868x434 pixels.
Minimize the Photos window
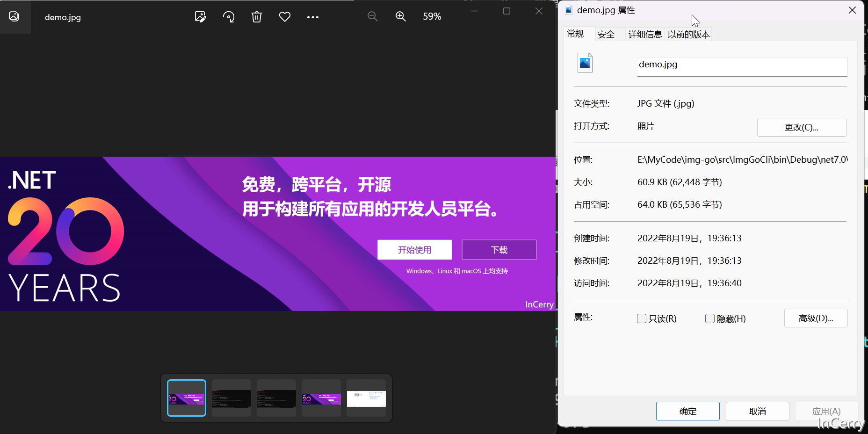click(x=474, y=11)
